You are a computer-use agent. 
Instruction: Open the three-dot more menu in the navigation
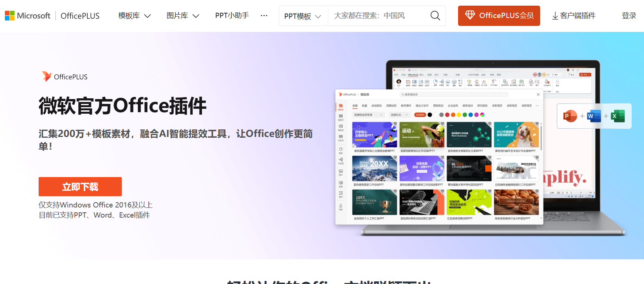click(x=264, y=15)
